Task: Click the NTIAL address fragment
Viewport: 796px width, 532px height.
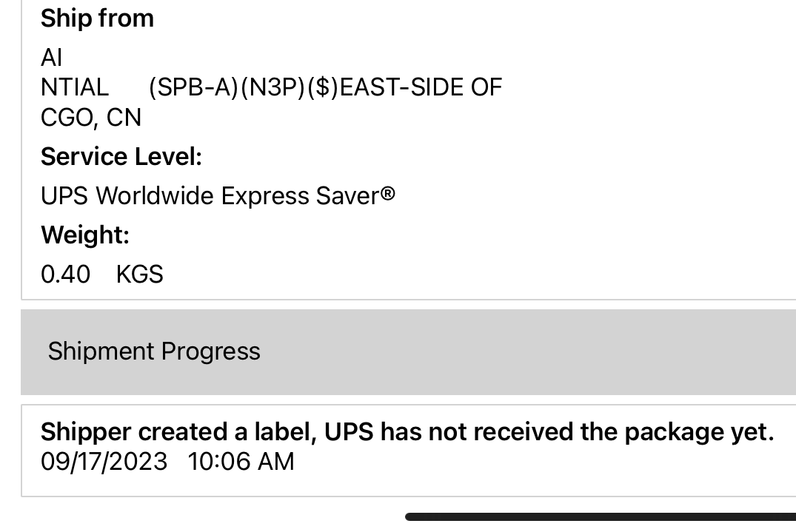Action: [75, 87]
